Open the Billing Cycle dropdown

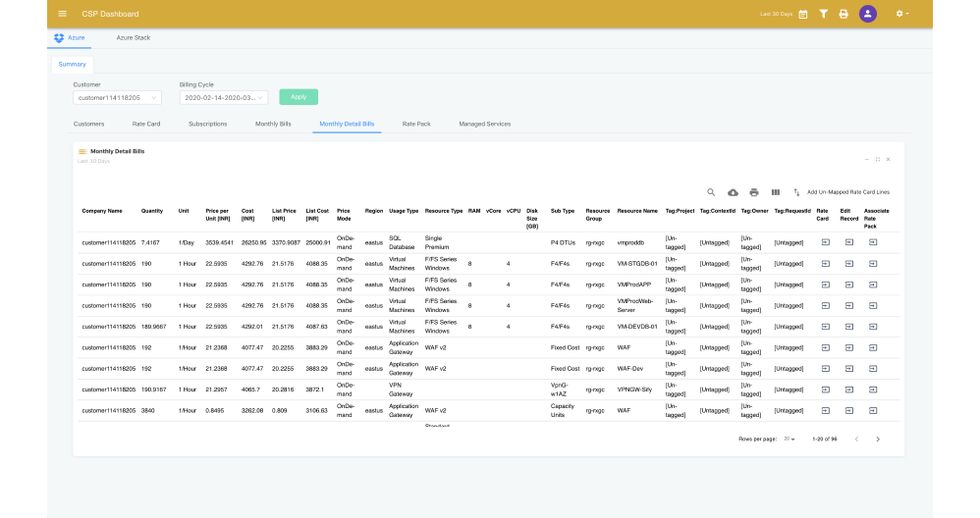(224, 97)
